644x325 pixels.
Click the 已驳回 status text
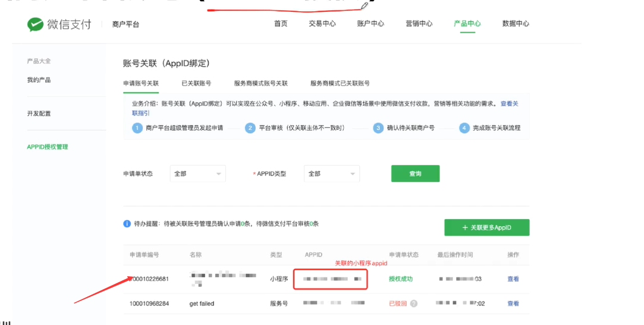(x=398, y=304)
